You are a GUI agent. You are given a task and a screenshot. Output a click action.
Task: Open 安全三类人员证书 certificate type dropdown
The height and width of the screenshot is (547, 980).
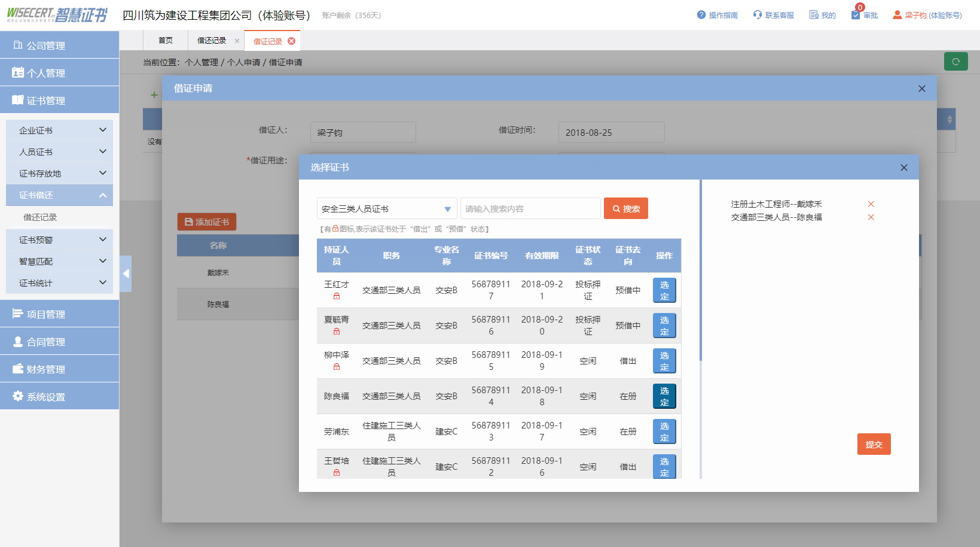click(387, 209)
